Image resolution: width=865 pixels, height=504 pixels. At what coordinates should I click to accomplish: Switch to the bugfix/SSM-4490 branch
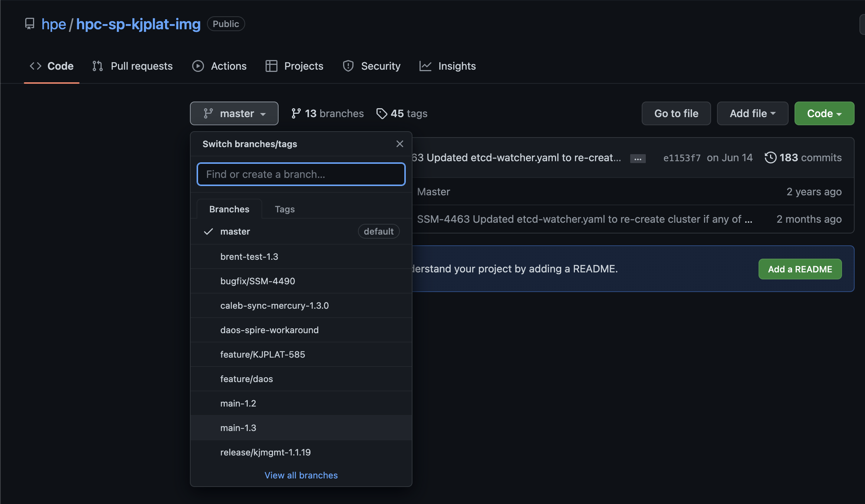[x=301, y=281]
